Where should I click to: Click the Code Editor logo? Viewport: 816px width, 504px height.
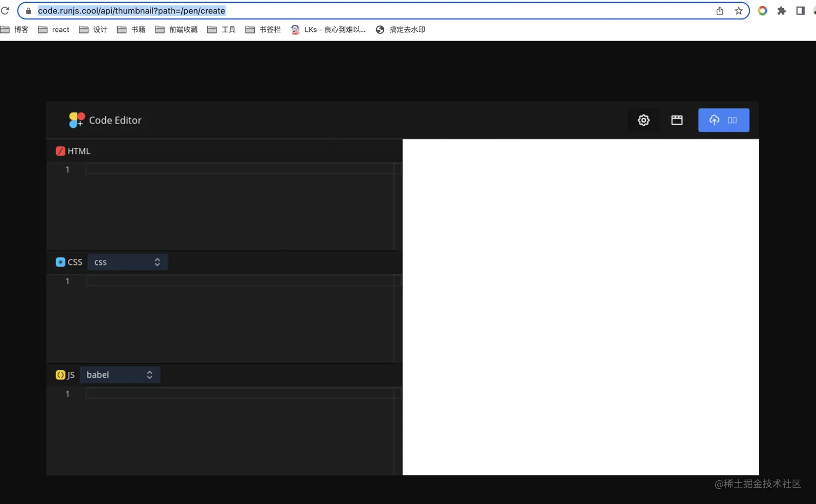click(x=77, y=120)
